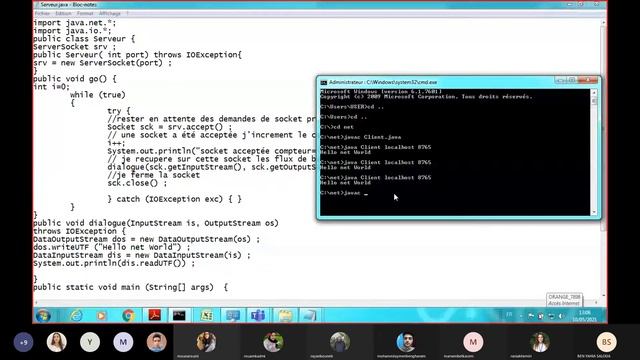
Task: Click Notepad vertical scrollbar up arrow
Action: click(603, 23)
